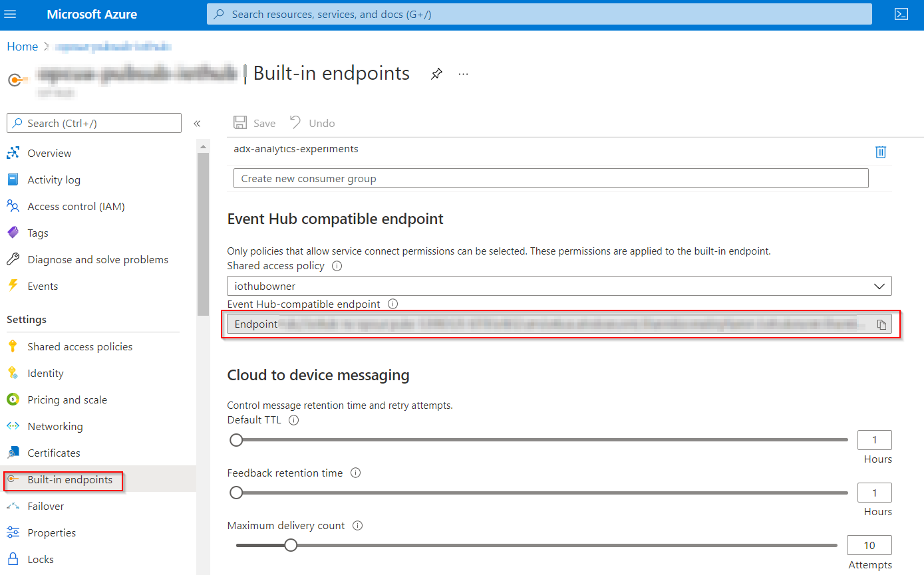The image size is (924, 575).
Task: Click the Overview icon in the sidebar
Action: (x=13, y=153)
